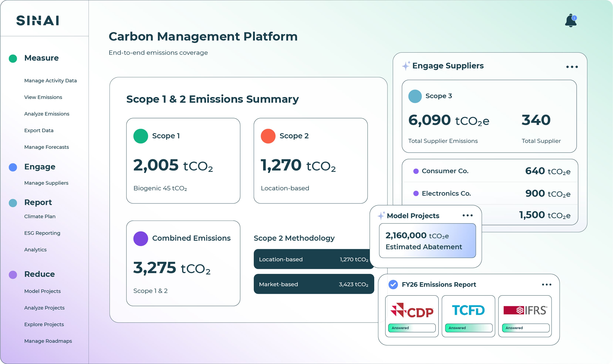The image size is (613, 364).
Task: Open Manage Forecasts
Action: pyautogui.click(x=47, y=147)
